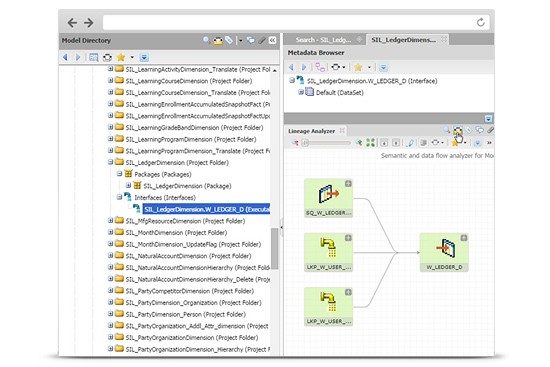Show more Lineage toolbar items chevron
The width and height of the screenshot is (550, 367).
click(489, 143)
